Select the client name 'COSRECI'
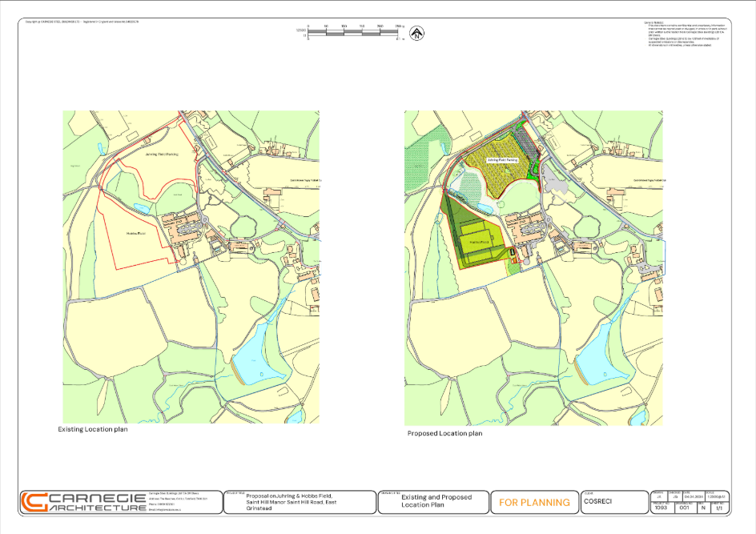The width and height of the screenshot is (756, 534). (597, 501)
